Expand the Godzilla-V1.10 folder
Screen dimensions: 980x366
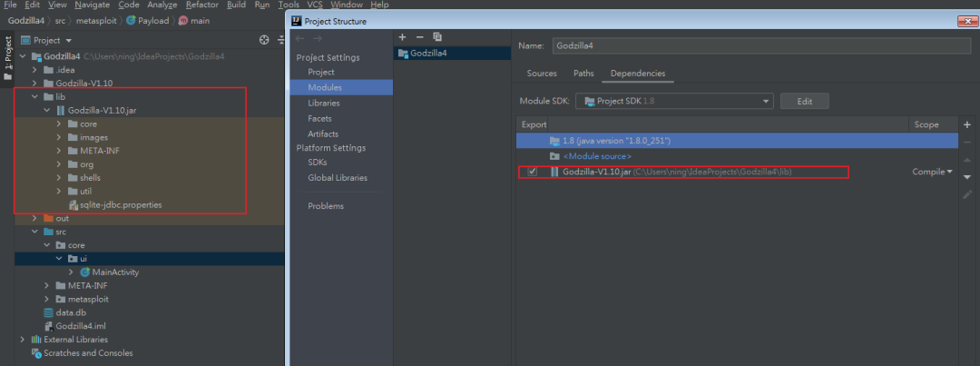(35, 84)
